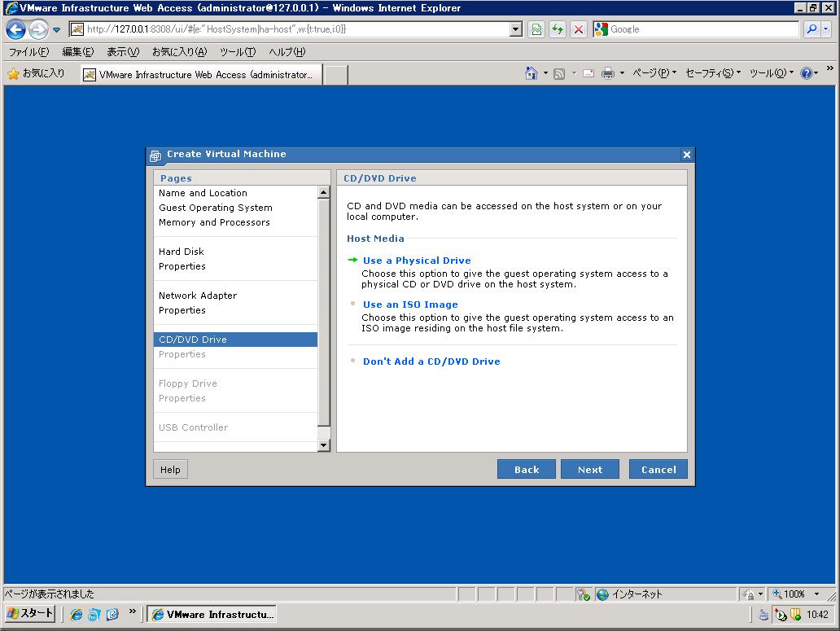Choose Don't Add a CD/DVD Drive
840x631 pixels.
click(431, 362)
